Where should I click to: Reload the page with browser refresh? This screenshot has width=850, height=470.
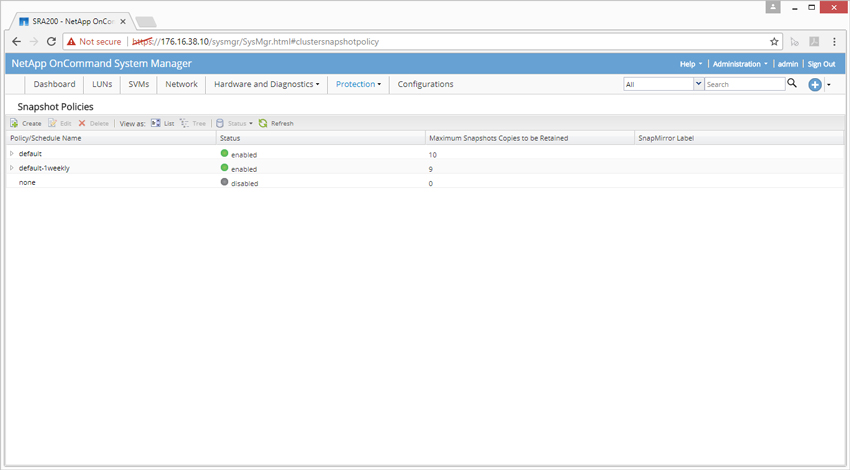(51, 41)
